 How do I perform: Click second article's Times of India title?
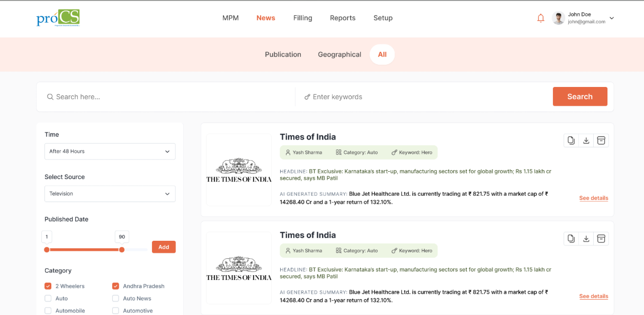tap(308, 235)
